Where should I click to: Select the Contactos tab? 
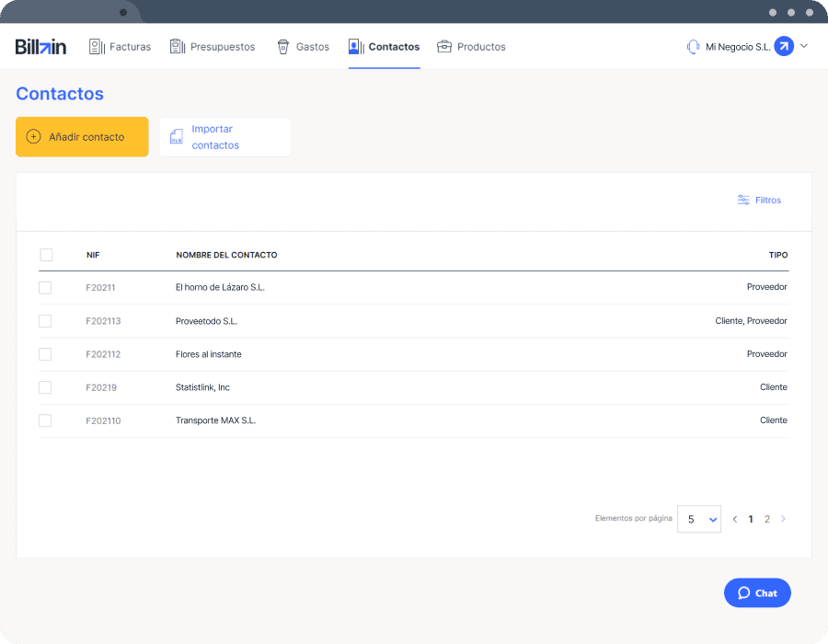384,47
